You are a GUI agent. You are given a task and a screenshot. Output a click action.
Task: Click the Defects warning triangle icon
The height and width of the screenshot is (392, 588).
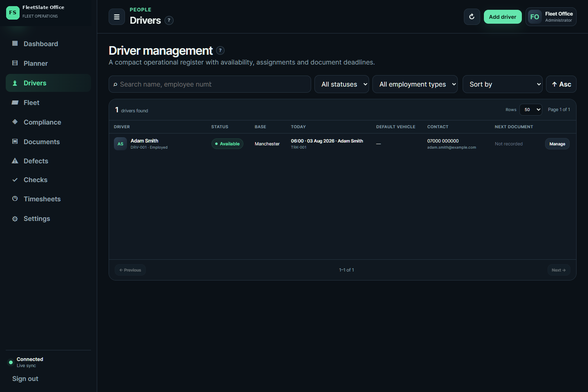[15, 161]
